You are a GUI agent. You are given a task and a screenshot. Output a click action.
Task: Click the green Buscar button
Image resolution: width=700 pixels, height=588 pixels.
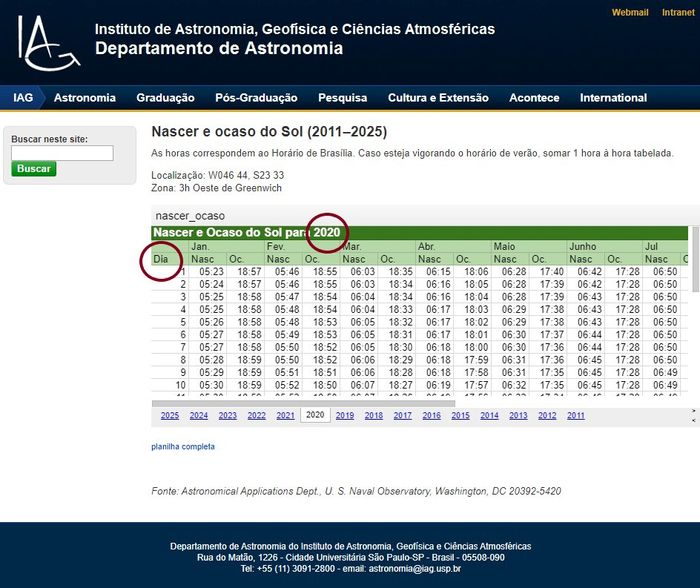pyautogui.click(x=34, y=169)
